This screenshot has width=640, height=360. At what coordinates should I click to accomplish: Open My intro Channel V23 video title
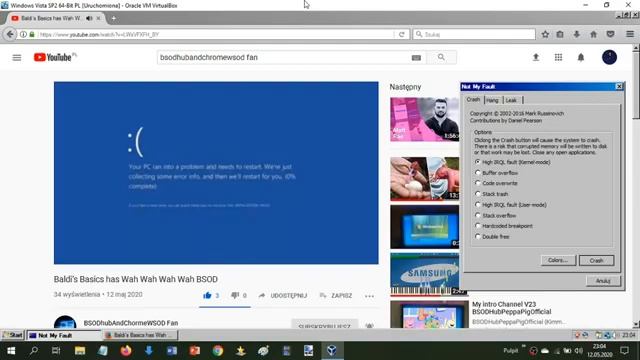tap(511, 308)
